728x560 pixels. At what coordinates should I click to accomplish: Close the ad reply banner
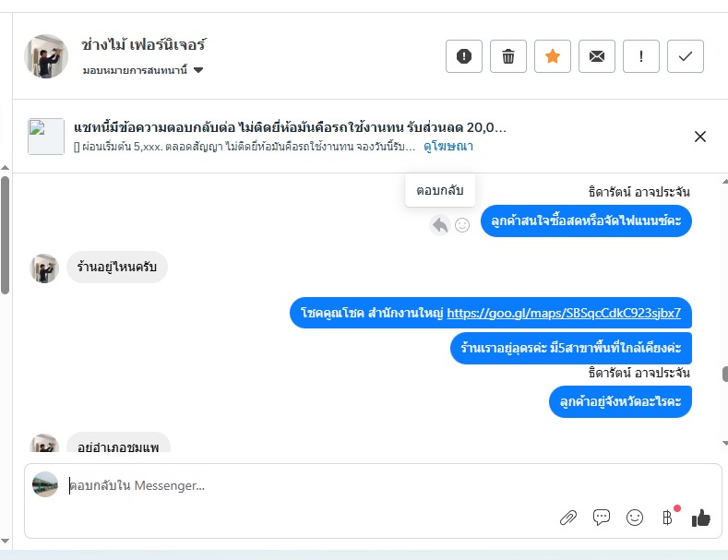click(x=700, y=137)
